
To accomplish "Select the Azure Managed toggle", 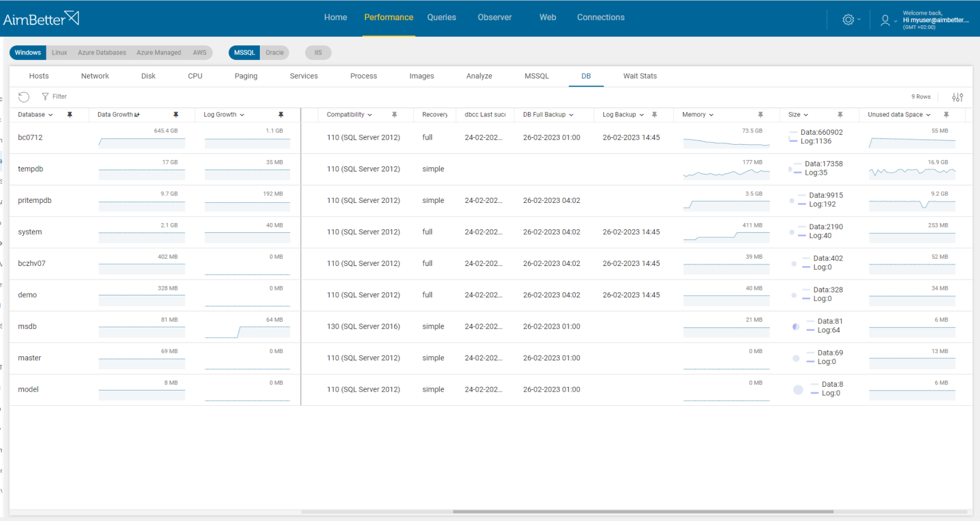I will coord(159,53).
